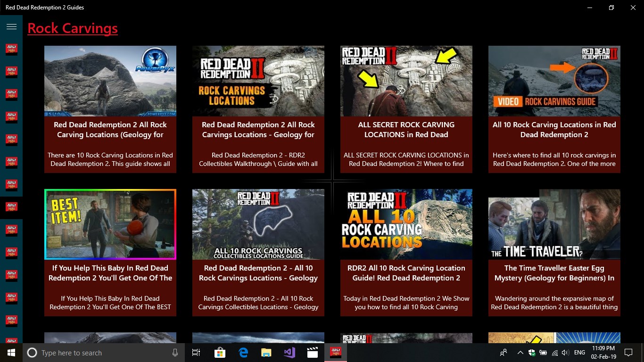Image resolution: width=644 pixels, height=362 pixels.
Task: Open Task View from the taskbar
Action: tap(196, 353)
